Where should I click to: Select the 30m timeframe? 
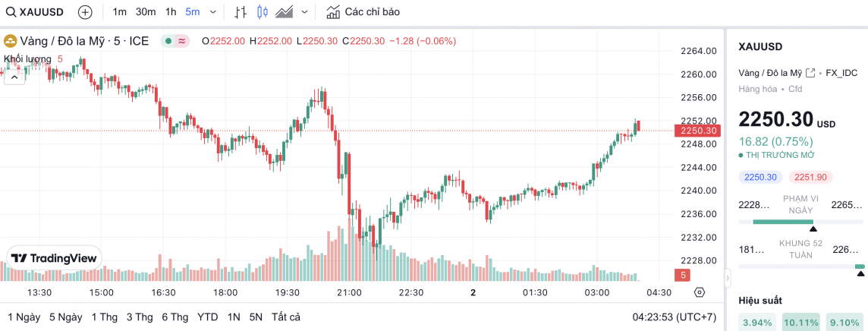point(146,12)
